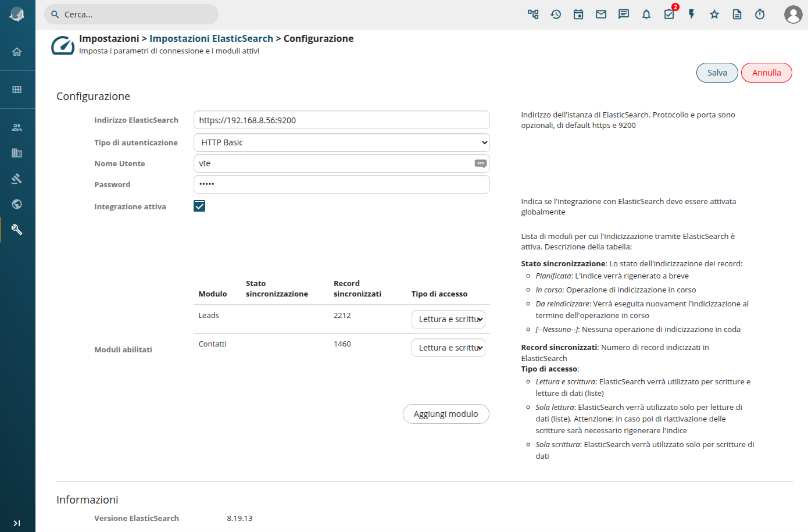
Task: Expand the sidebar with the arrow icon
Action: tap(17, 523)
